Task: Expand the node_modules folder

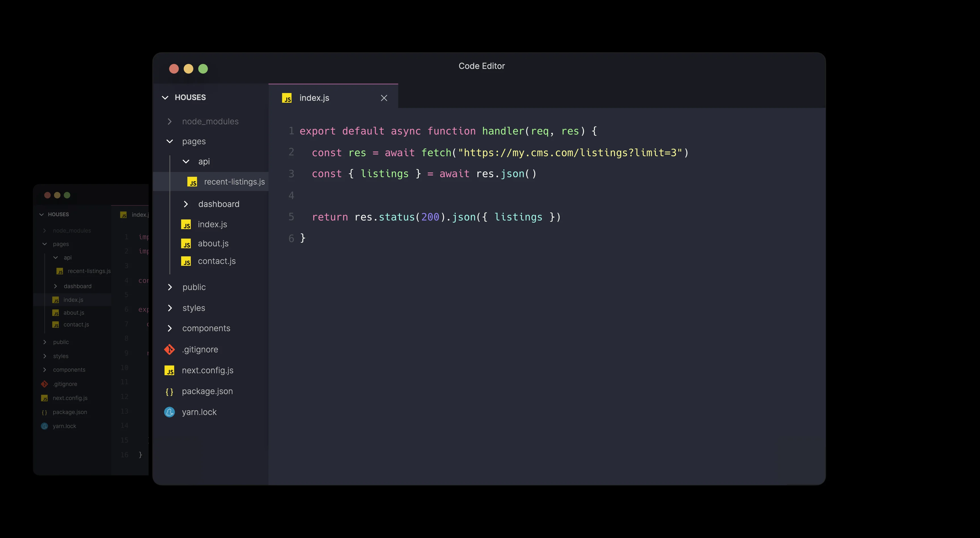Action: point(170,121)
